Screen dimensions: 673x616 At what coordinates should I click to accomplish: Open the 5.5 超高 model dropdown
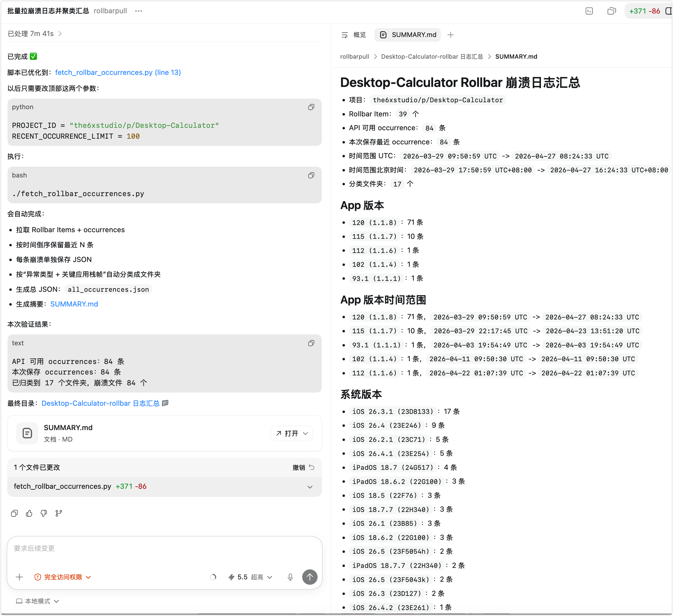coord(250,577)
